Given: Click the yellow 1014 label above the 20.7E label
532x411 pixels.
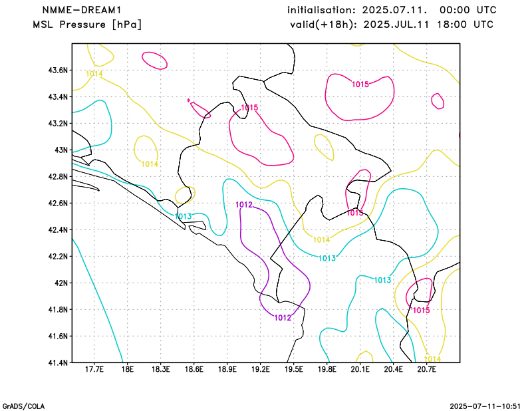Looking at the screenshot, I should pos(433,358).
